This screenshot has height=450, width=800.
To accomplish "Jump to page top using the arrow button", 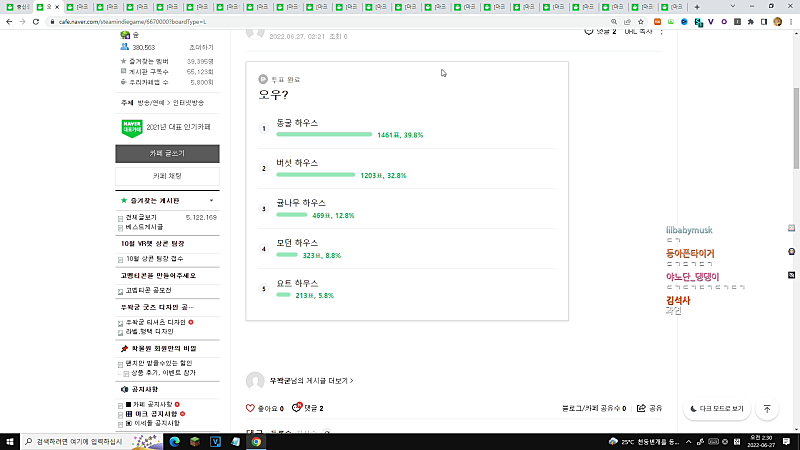I will click(767, 409).
